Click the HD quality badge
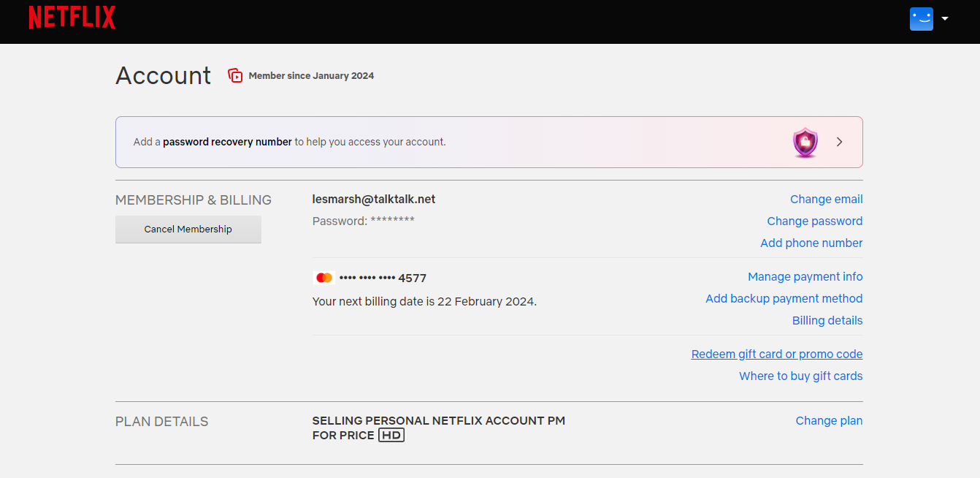Viewport: 980px width, 478px height. (391, 435)
